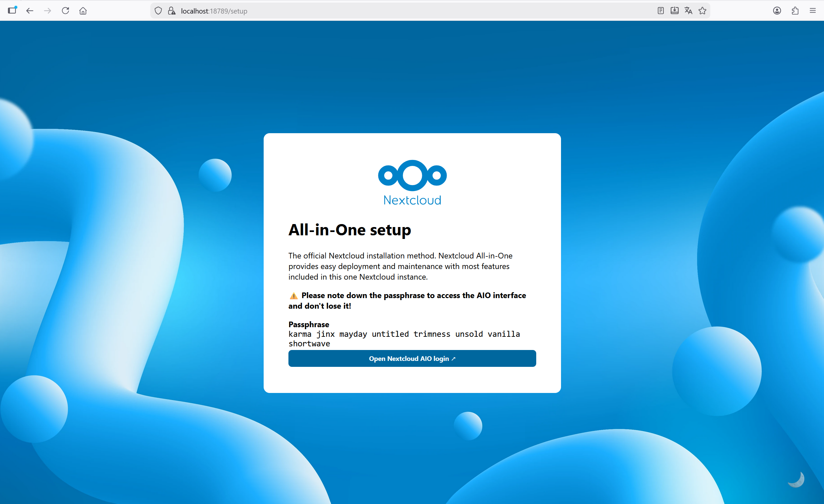The image size is (824, 504).
Task: Click the address bar showing localhost:18789/setup
Action: point(214,11)
